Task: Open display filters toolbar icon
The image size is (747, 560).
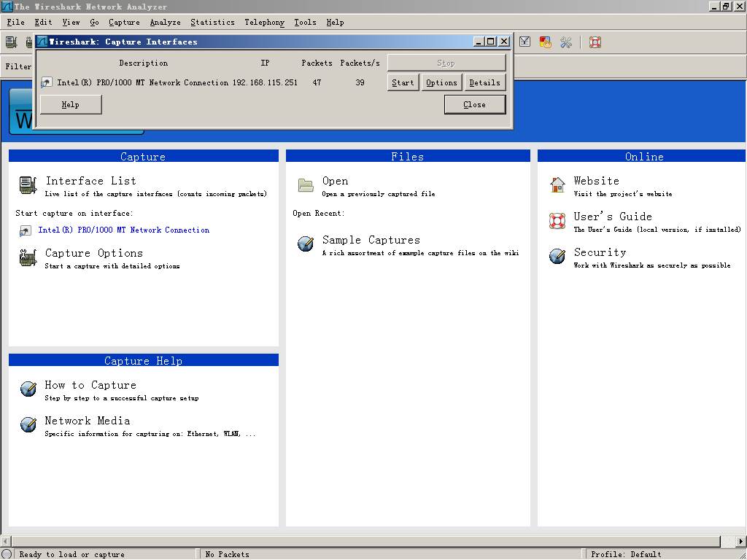Action: pyautogui.click(x=525, y=42)
